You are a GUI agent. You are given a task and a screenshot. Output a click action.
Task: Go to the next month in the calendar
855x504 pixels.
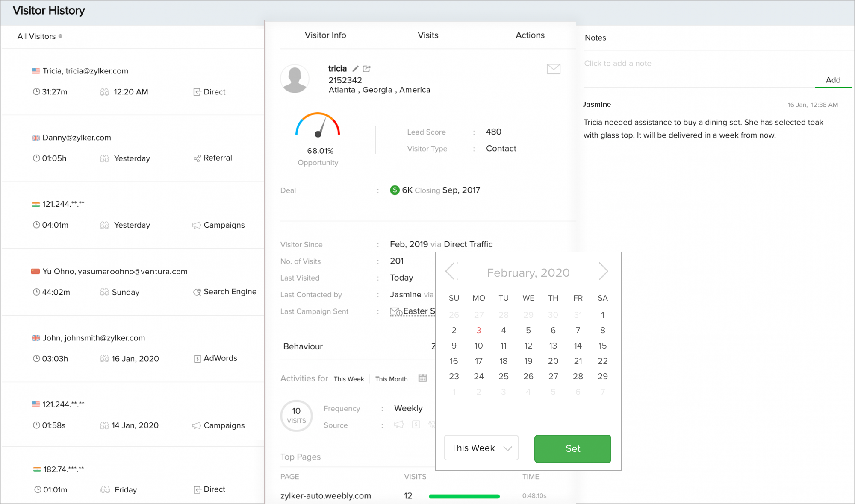pos(603,272)
